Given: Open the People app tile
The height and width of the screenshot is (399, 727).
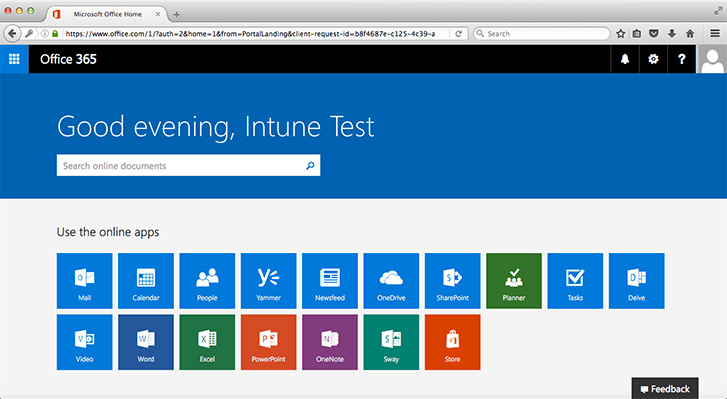Looking at the screenshot, I should [x=207, y=281].
